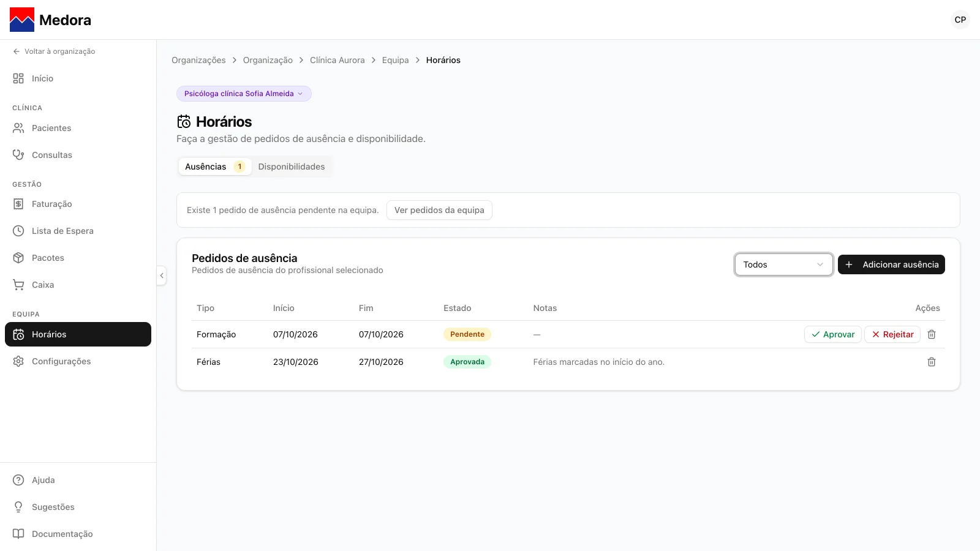The height and width of the screenshot is (551, 980).
Task: Click the CP user avatar
Action: (960, 20)
